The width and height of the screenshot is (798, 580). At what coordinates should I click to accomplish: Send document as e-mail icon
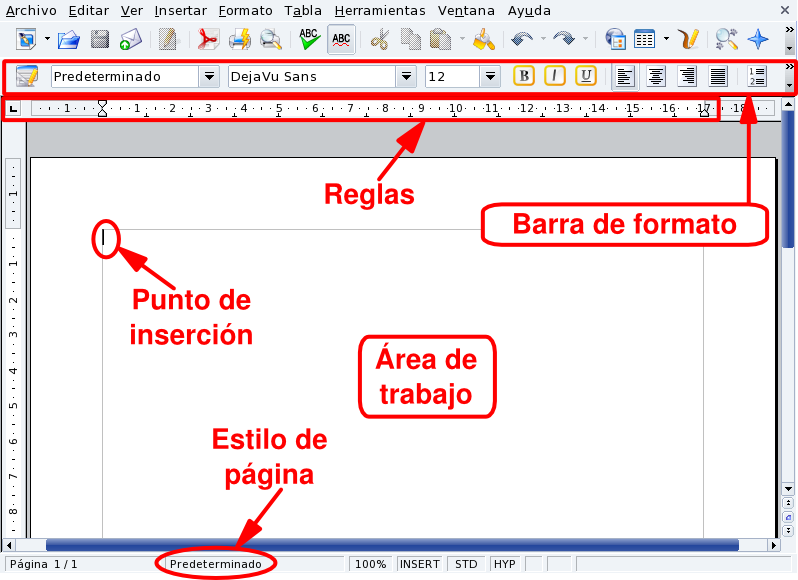click(131, 39)
